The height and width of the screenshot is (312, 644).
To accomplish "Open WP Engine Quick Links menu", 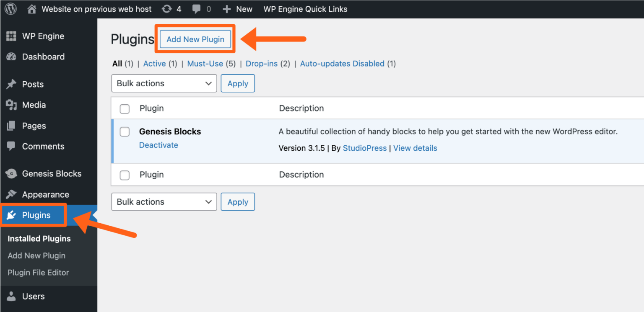I will tap(305, 9).
